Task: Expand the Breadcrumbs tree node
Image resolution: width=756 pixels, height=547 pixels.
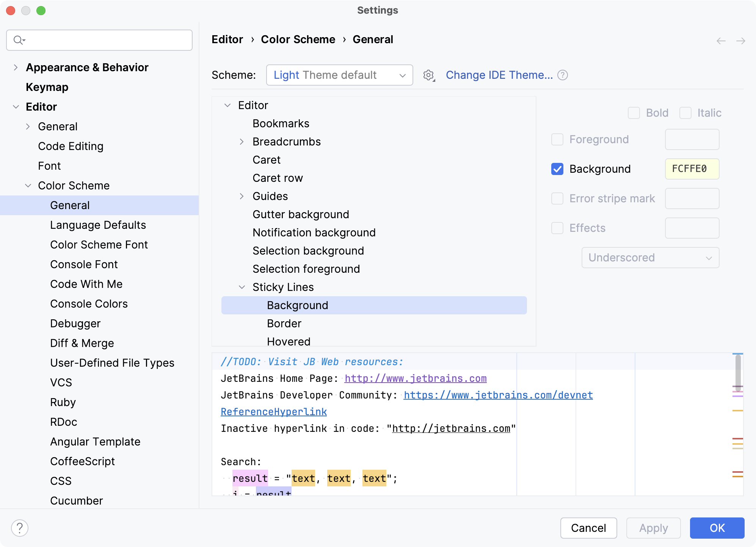Action: coord(242,142)
